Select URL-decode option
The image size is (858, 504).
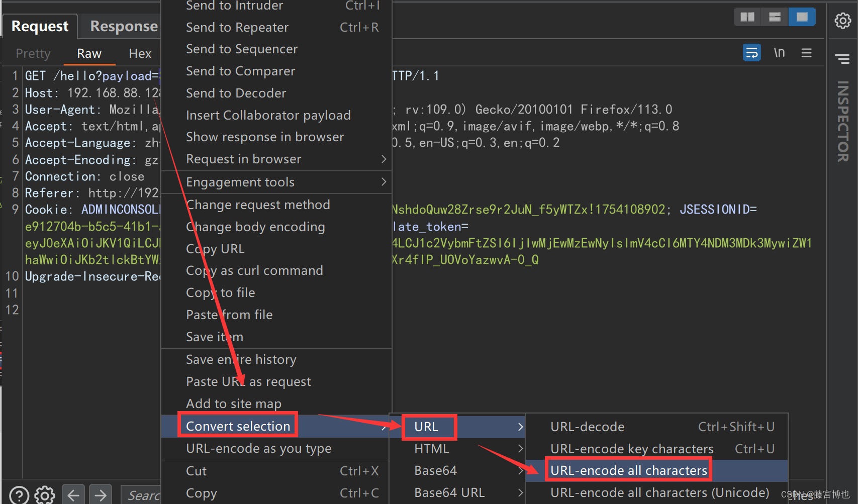click(x=657, y=427)
